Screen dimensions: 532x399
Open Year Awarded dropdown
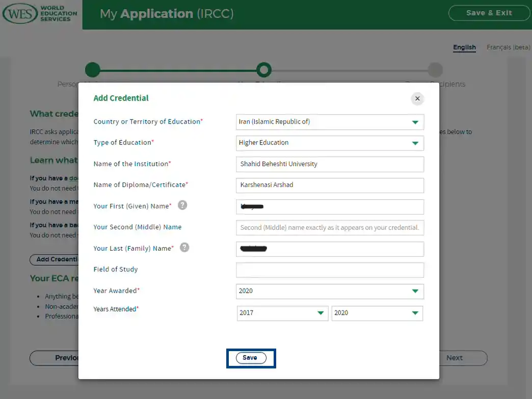[330, 291]
